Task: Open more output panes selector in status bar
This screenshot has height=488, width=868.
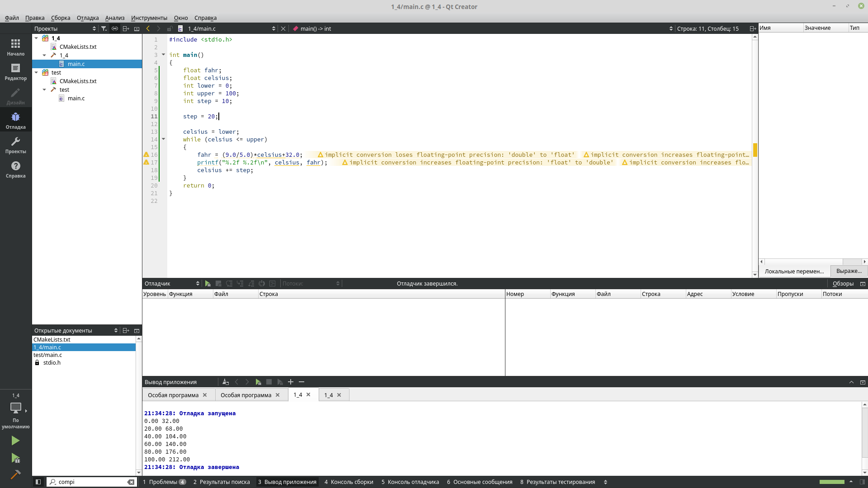Action: click(x=605, y=482)
